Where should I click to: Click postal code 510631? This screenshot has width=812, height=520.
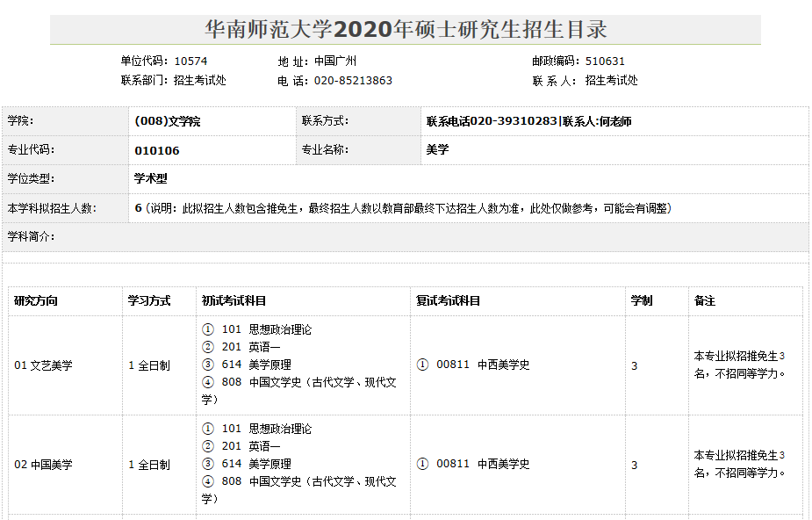pyautogui.click(x=605, y=61)
